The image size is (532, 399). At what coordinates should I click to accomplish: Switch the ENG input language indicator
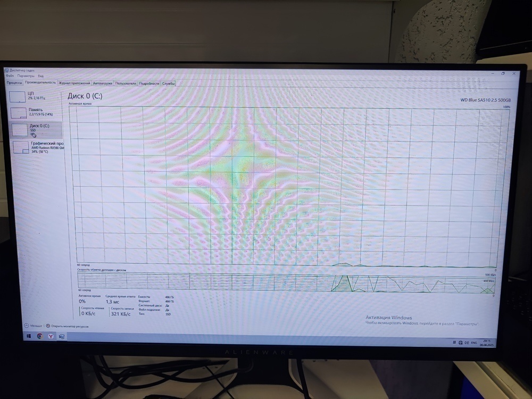[x=474, y=343]
